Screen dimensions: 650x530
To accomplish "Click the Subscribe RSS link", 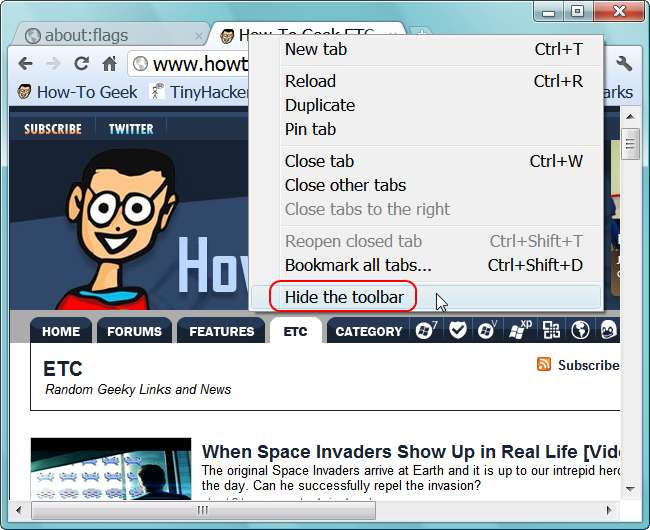I will (x=588, y=365).
